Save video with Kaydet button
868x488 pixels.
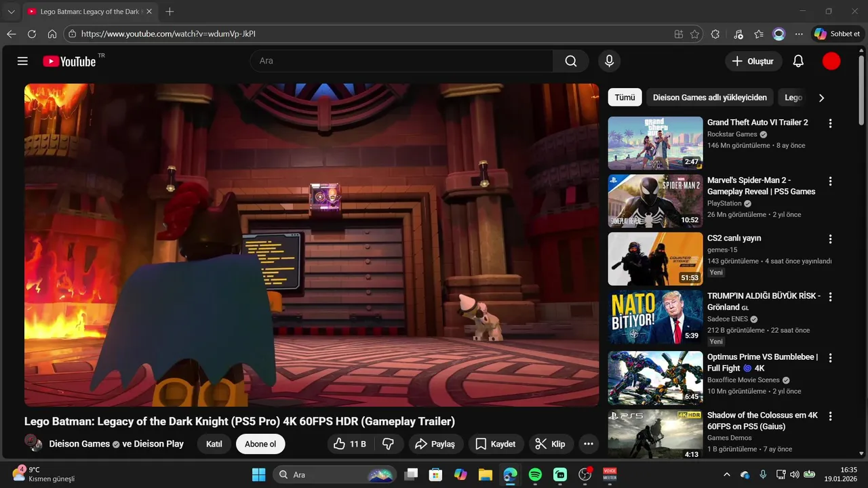(496, 444)
